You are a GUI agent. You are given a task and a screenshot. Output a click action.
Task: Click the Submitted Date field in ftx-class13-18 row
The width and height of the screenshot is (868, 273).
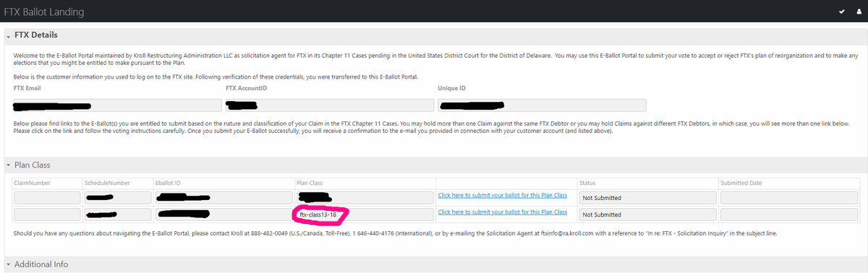click(x=789, y=214)
